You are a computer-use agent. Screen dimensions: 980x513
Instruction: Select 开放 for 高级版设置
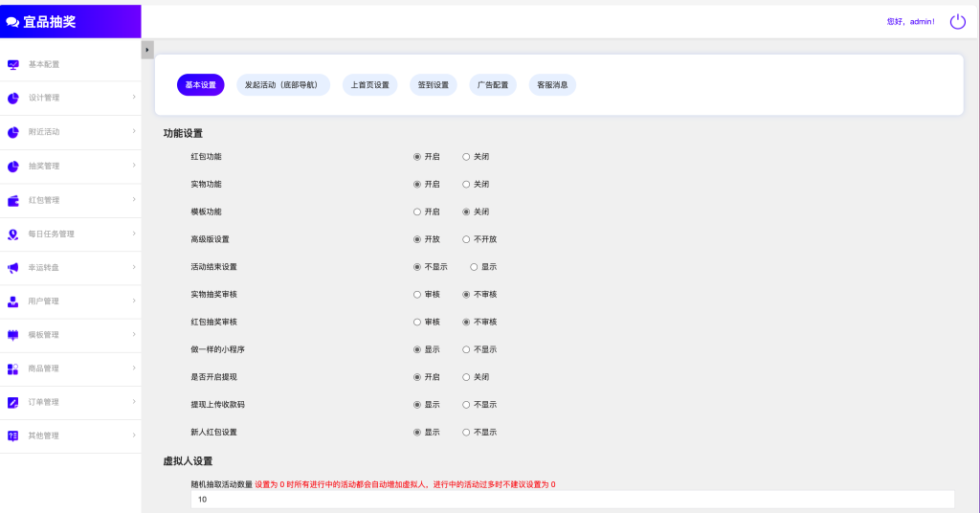point(417,239)
